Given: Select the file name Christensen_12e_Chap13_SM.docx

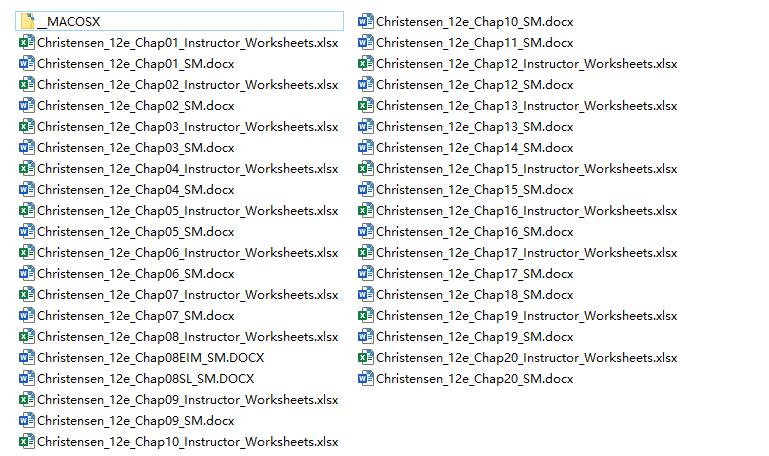Looking at the screenshot, I should 475,127.
